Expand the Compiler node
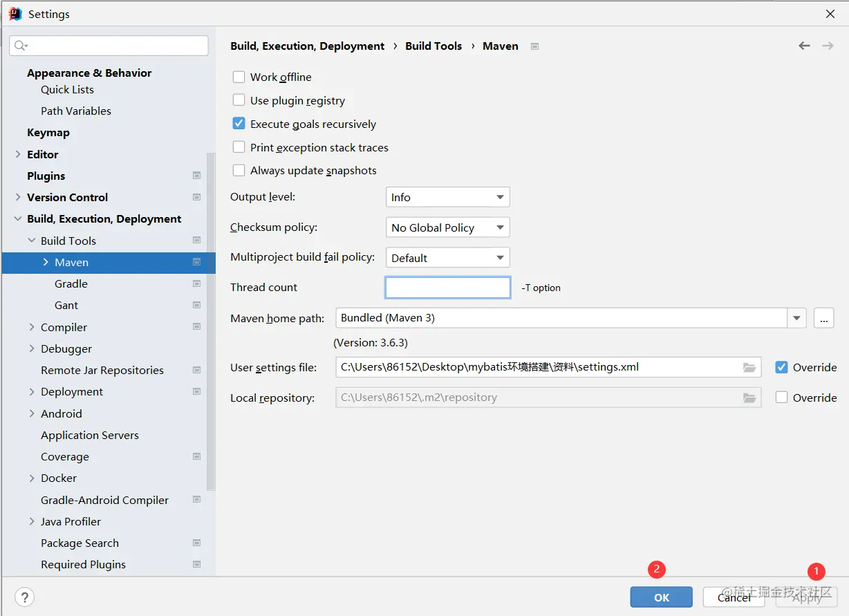 tap(32, 326)
